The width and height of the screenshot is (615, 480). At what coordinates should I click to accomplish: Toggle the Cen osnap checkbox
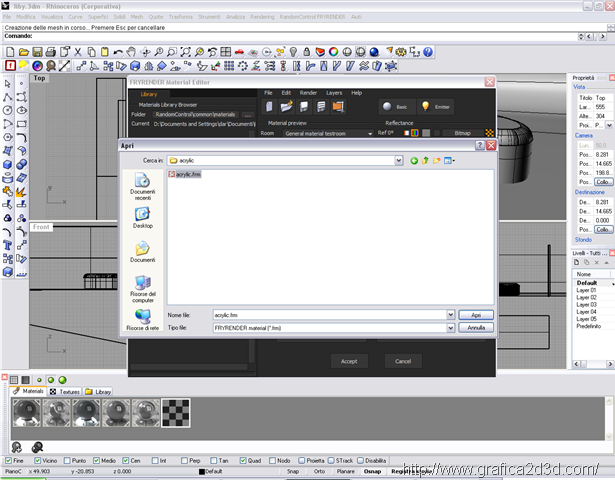(x=126, y=460)
